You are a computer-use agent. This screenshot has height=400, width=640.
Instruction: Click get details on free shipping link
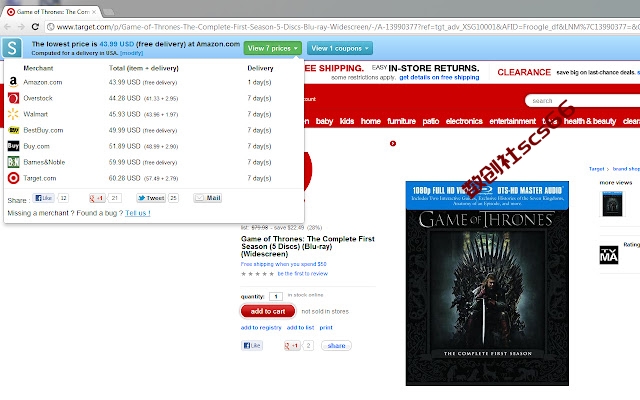tap(439, 77)
